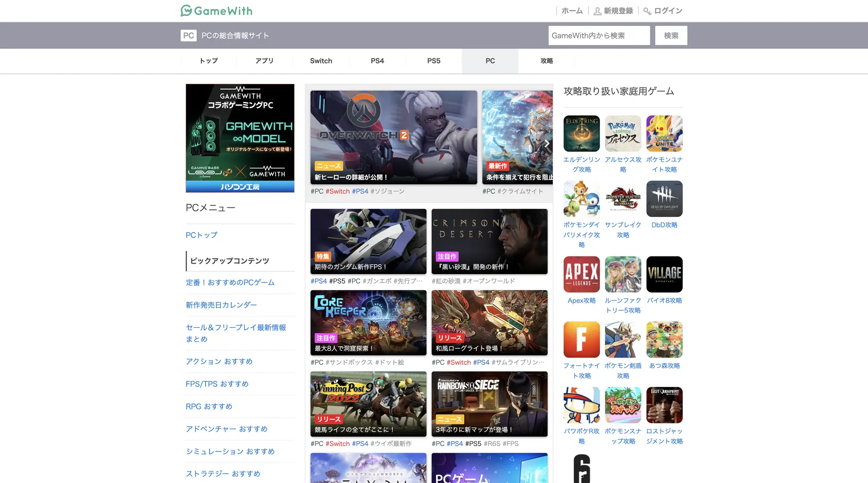Open the 攻略 navigation tab
Viewport: 868px width, 483px height.
[547, 61]
